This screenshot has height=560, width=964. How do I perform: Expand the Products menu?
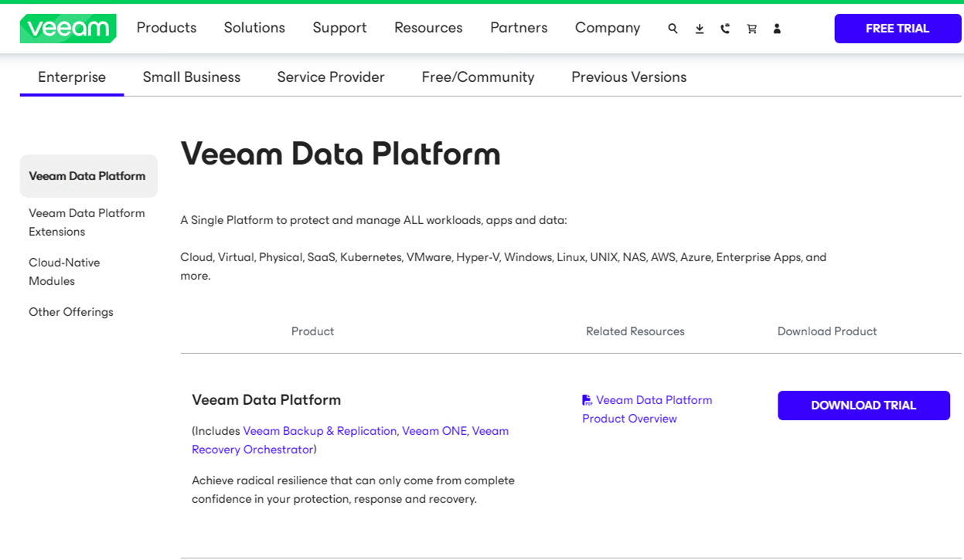(x=166, y=28)
